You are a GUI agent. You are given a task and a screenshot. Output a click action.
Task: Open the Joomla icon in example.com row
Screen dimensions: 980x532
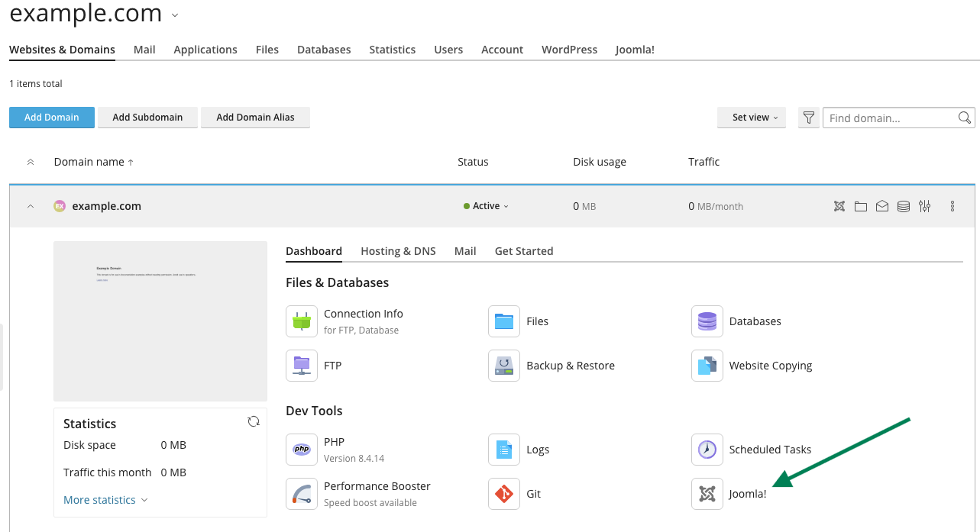coord(839,206)
